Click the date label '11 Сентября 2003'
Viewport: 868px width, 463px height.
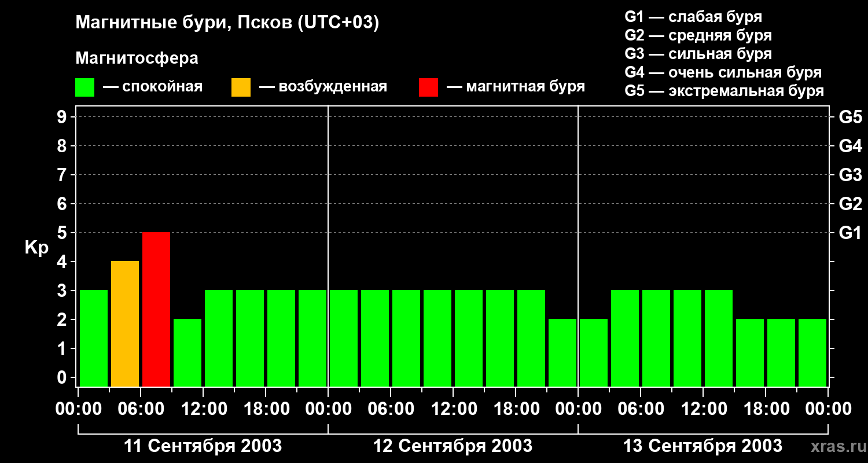click(x=203, y=446)
